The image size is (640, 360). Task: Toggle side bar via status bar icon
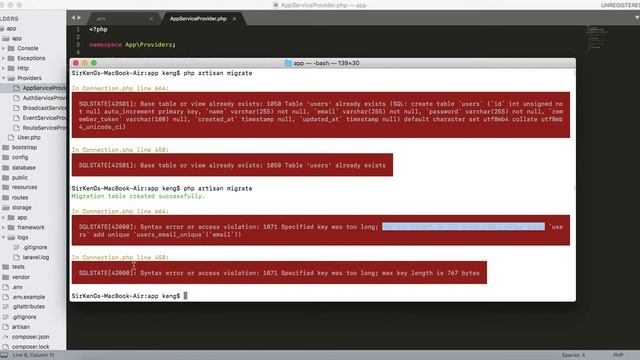coord(4,355)
